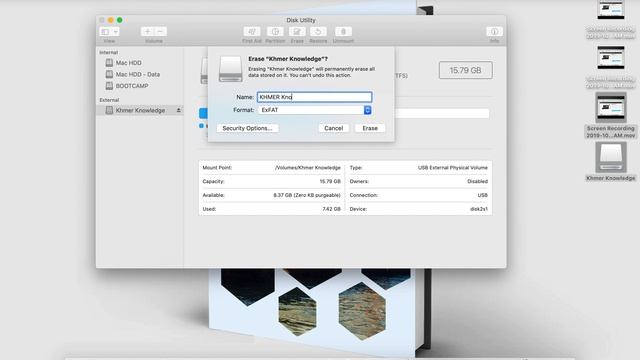Click the First Aid toolbar icon

[252, 31]
